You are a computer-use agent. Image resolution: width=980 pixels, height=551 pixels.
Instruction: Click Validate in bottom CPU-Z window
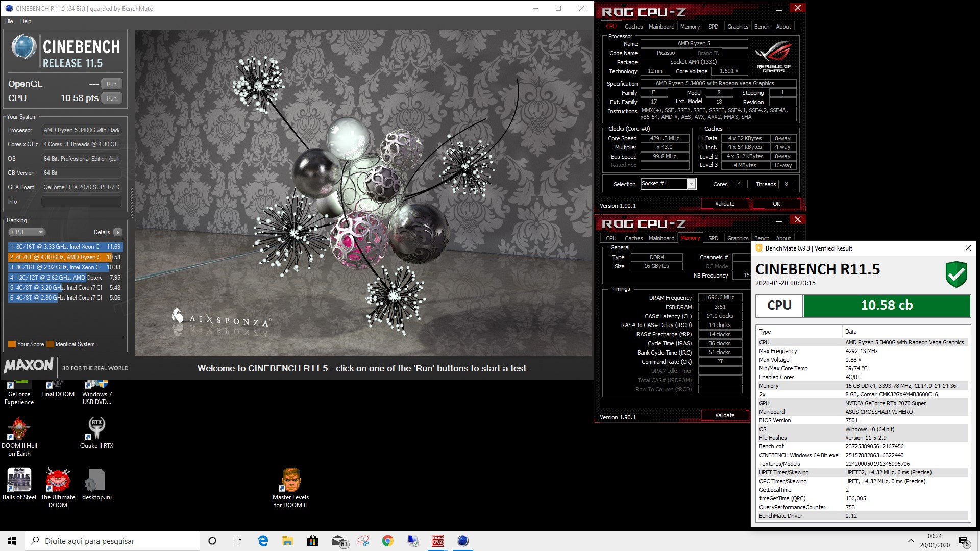[x=725, y=415]
